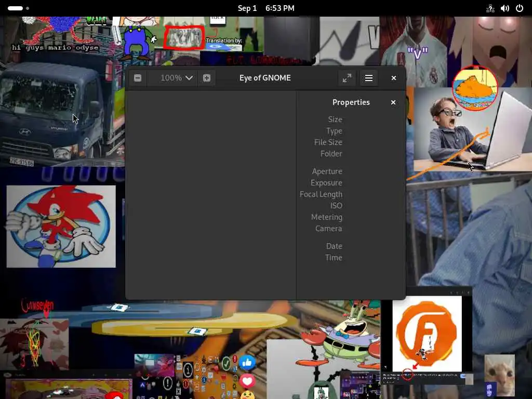532x399 pixels.
Task: Click the network status icon in top bar
Action: 490,8
